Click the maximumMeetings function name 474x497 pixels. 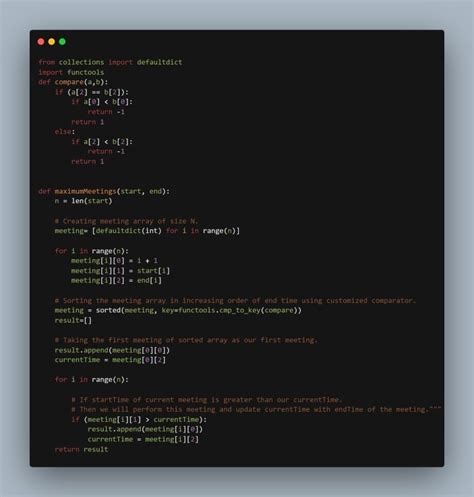click(x=85, y=191)
